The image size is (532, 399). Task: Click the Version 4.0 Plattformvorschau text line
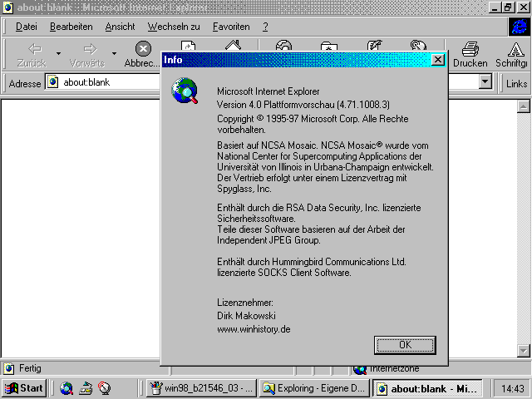[x=303, y=105]
